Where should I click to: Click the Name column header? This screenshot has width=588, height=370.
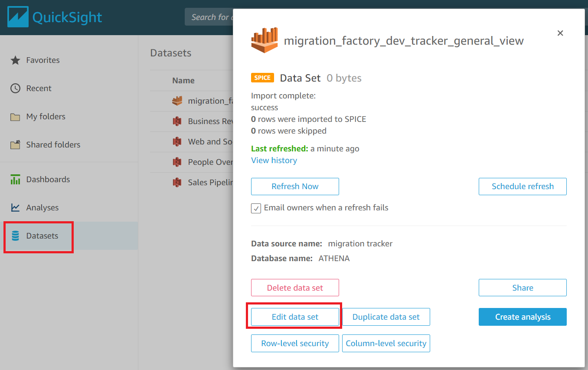pyautogui.click(x=183, y=81)
